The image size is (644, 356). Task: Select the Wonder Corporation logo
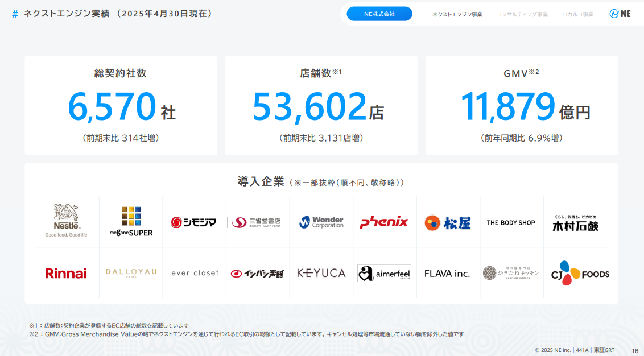(321, 222)
